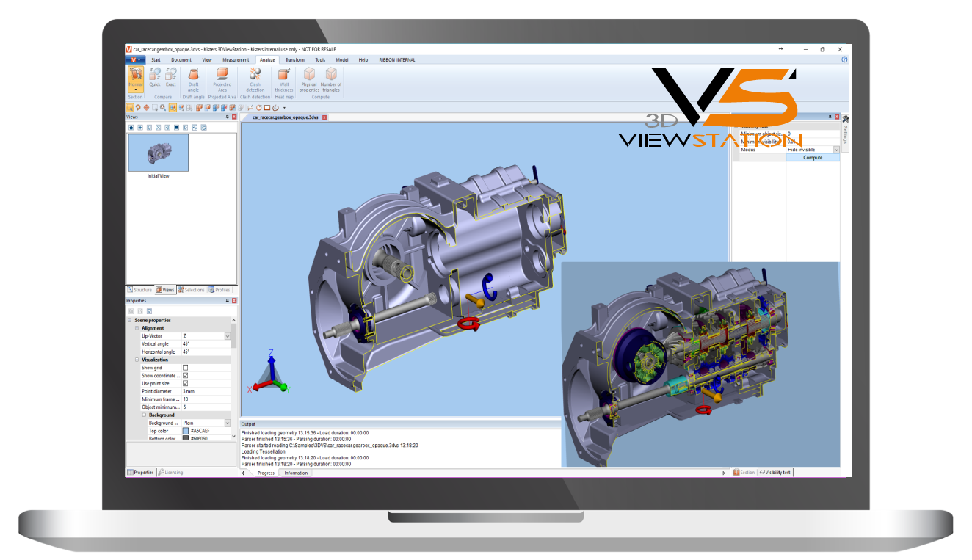The width and height of the screenshot is (972, 560).
Task: Open the Settings side panel
Action: (x=845, y=131)
